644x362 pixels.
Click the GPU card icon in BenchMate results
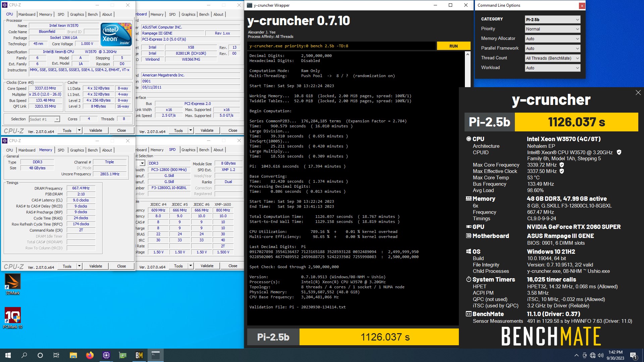(469, 227)
